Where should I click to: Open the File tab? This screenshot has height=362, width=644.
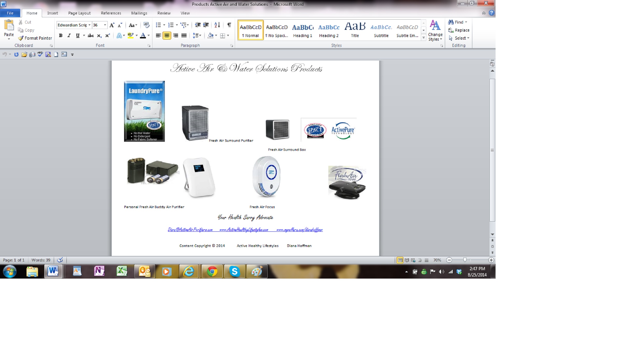(10, 13)
